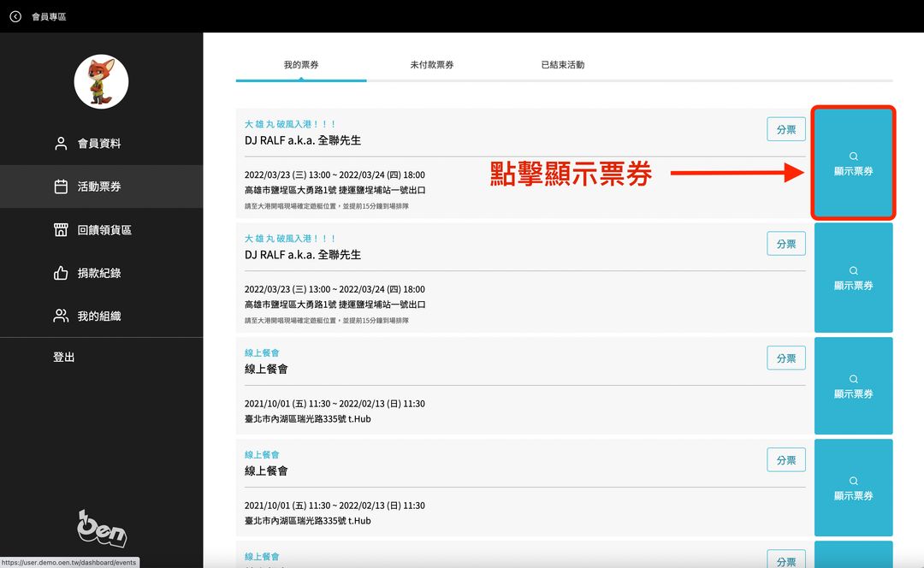Show ticket for the red-highlighted first event
Viewport: 924px width, 568px height.
pos(853,163)
